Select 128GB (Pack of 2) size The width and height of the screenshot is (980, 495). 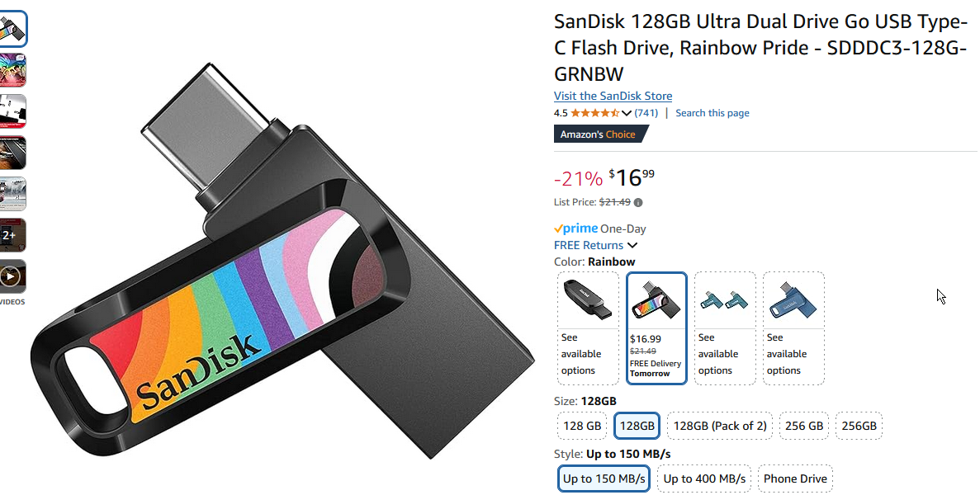click(x=719, y=426)
